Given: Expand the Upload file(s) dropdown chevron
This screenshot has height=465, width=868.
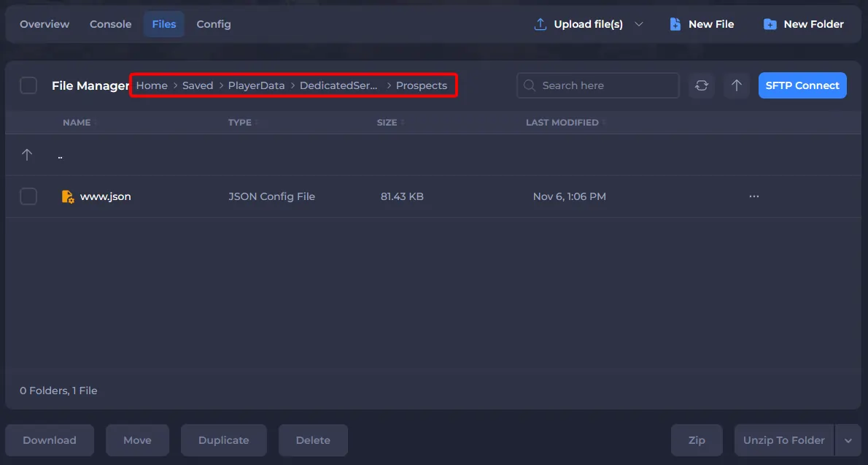Looking at the screenshot, I should [x=640, y=23].
